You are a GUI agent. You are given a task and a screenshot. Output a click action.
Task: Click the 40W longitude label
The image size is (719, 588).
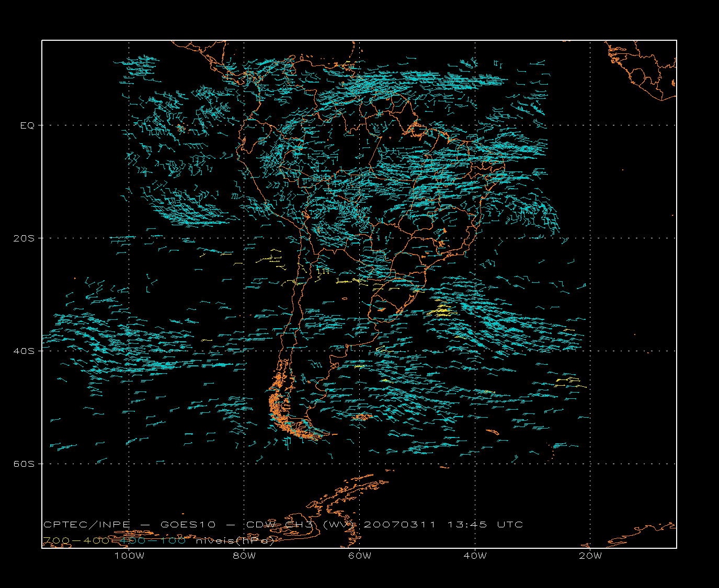(475, 556)
